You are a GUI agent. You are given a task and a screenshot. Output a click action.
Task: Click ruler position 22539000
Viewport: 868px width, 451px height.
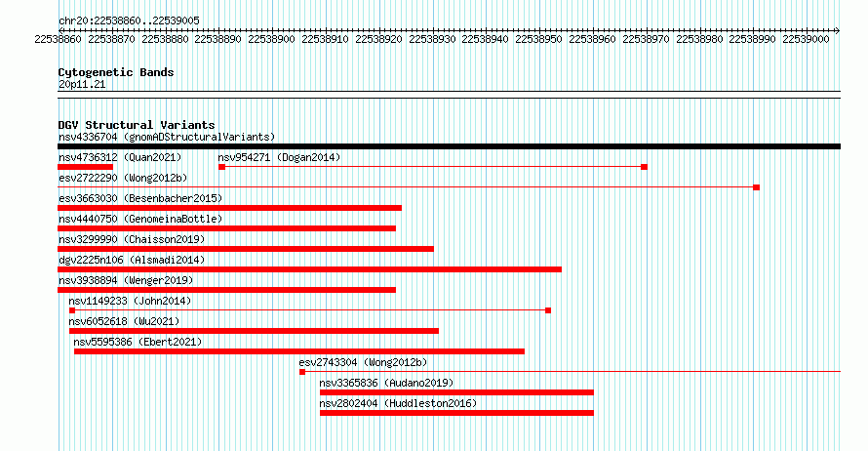point(806,39)
